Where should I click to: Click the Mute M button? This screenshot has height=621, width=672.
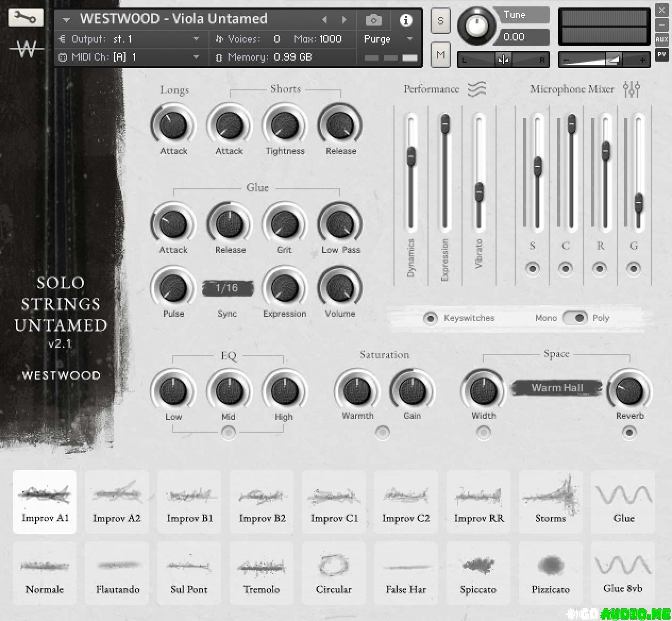(x=440, y=54)
